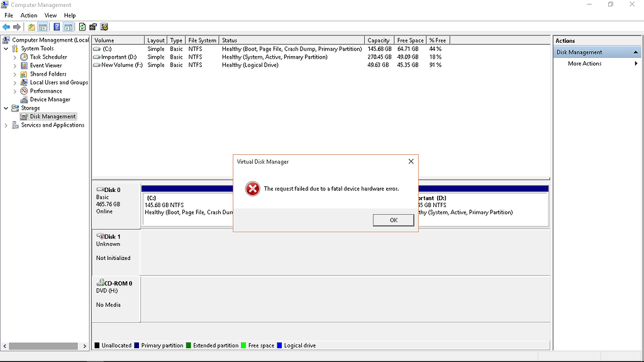Click the left pane scrollbar right arrow
This screenshot has width=644, height=362.
[85, 346]
